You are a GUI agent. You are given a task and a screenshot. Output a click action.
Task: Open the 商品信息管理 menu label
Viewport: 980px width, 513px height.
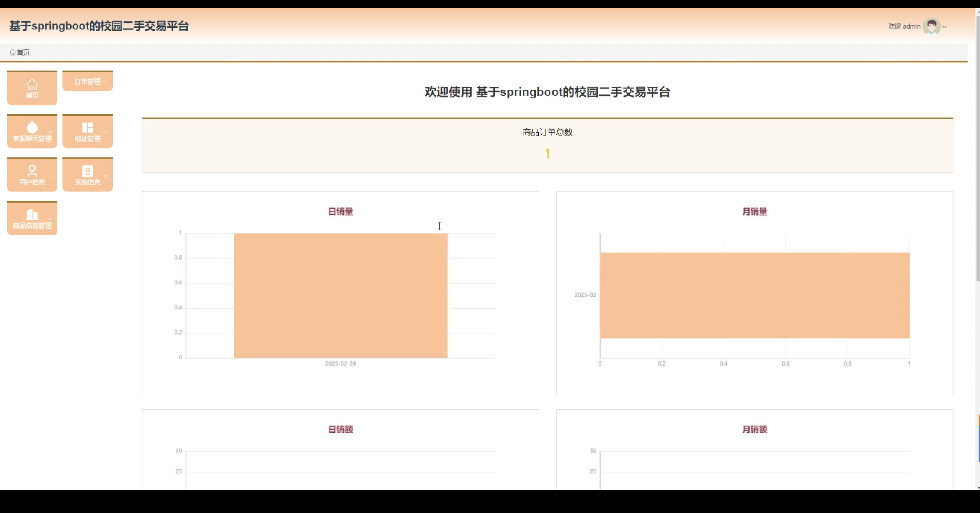click(32, 226)
